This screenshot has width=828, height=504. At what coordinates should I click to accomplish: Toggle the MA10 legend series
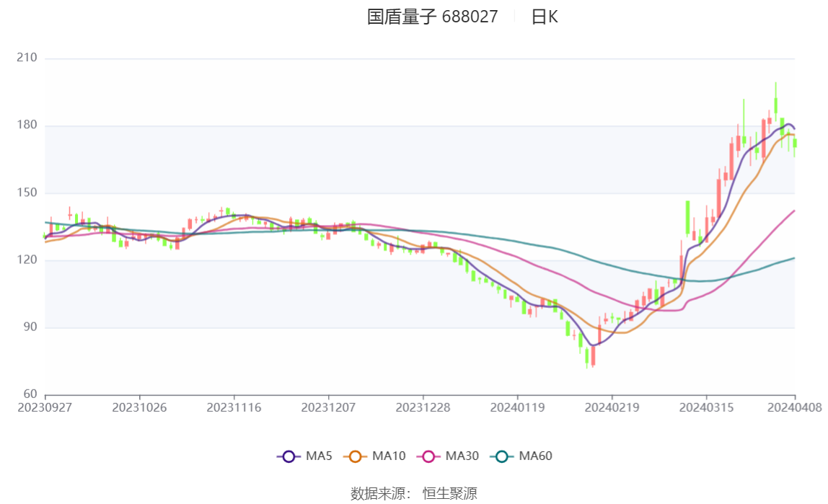click(x=374, y=456)
